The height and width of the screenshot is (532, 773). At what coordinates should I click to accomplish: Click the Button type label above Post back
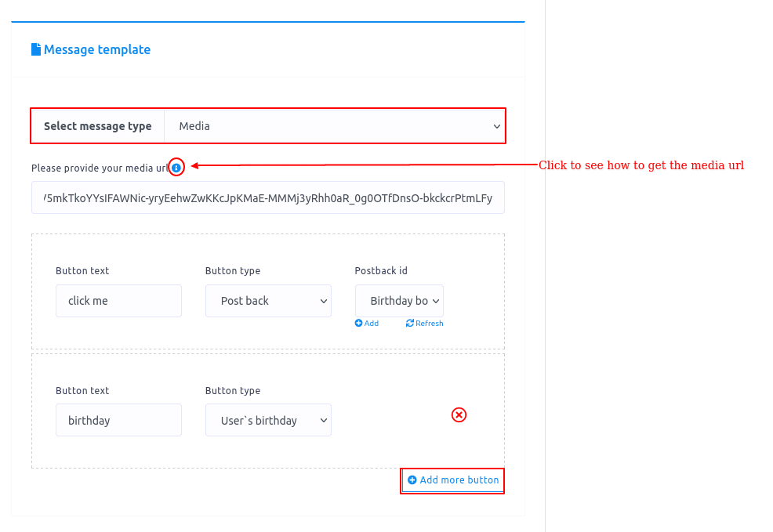click(x=233, y=271)
